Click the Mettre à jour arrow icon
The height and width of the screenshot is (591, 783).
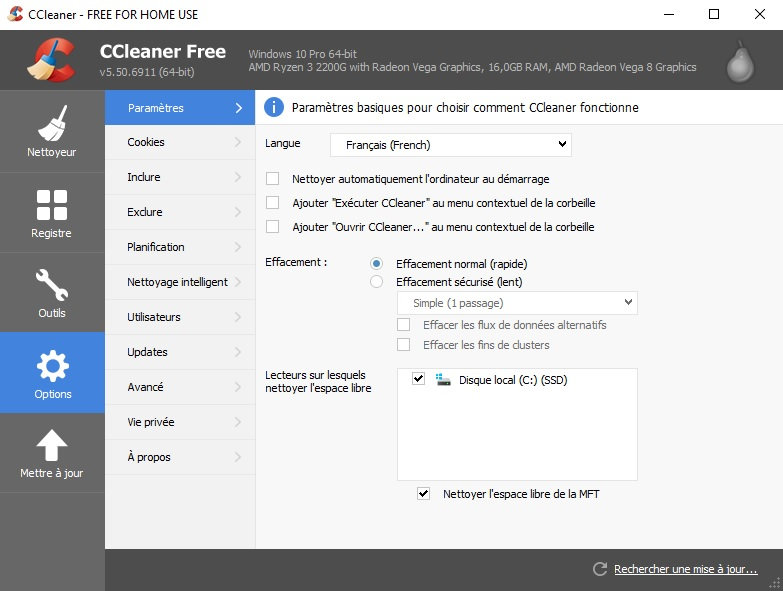(52, 446)
